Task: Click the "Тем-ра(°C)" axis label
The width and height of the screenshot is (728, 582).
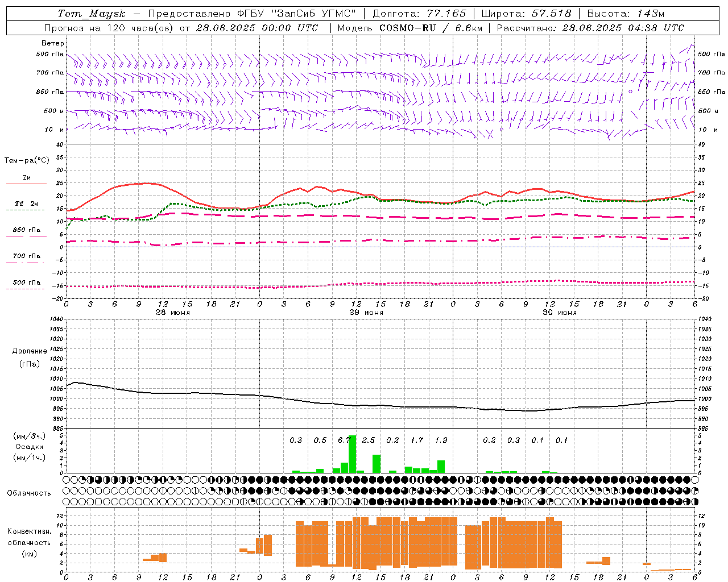Action: pos(27,161)
